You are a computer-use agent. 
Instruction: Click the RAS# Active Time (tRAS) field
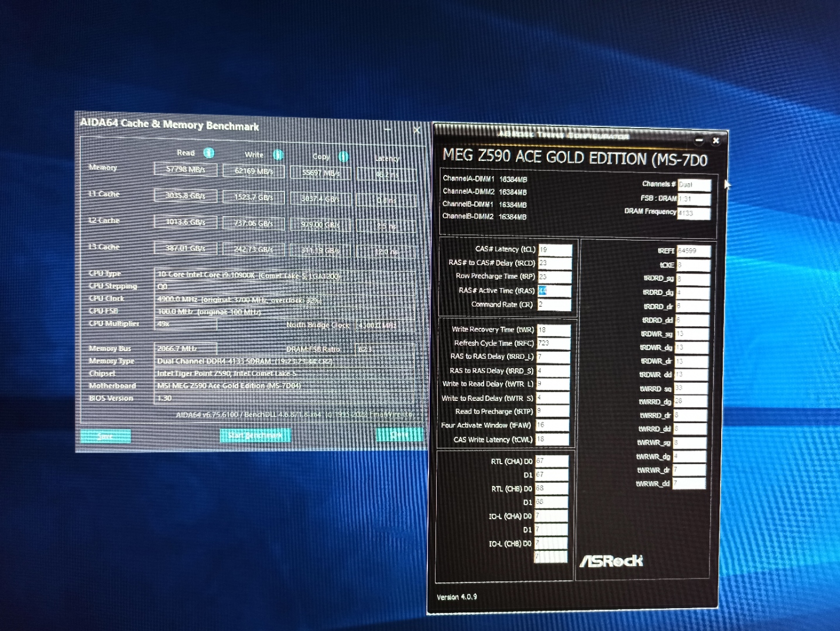tap(554, 291)
